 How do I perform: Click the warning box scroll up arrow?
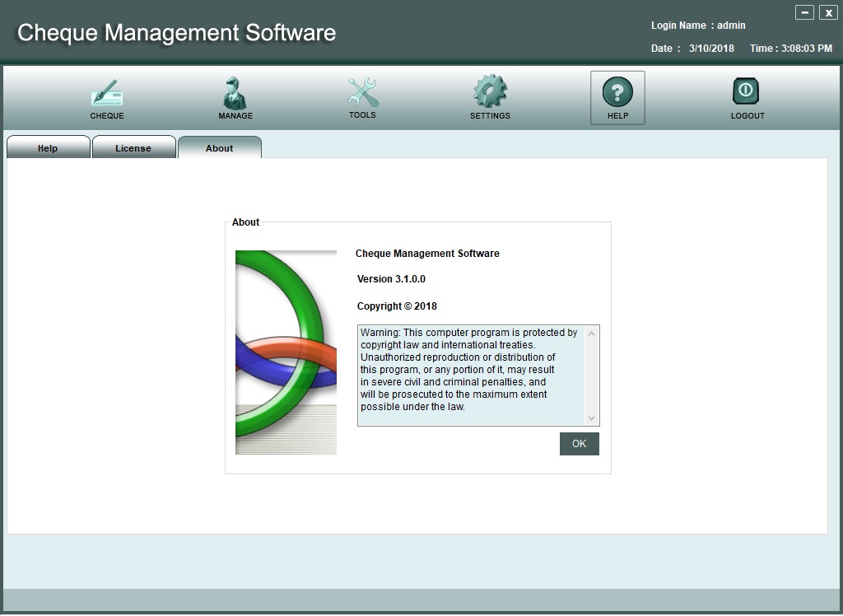pyautogui.click(x=592, y=333)
